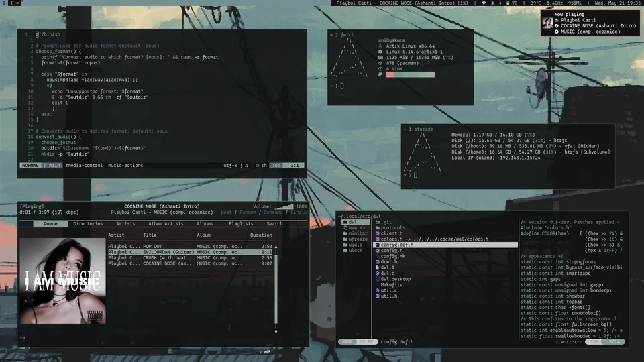Click the NOR mode indicator in the file manager status bar
The width and height of the screenshot is (644, 362).
[347, 341]
